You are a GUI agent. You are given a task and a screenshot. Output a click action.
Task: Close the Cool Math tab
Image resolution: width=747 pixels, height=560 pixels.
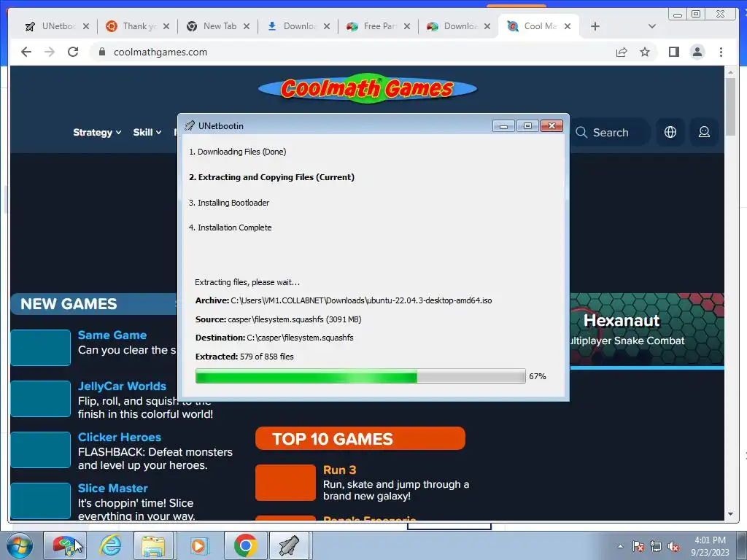tap(568, 26)
